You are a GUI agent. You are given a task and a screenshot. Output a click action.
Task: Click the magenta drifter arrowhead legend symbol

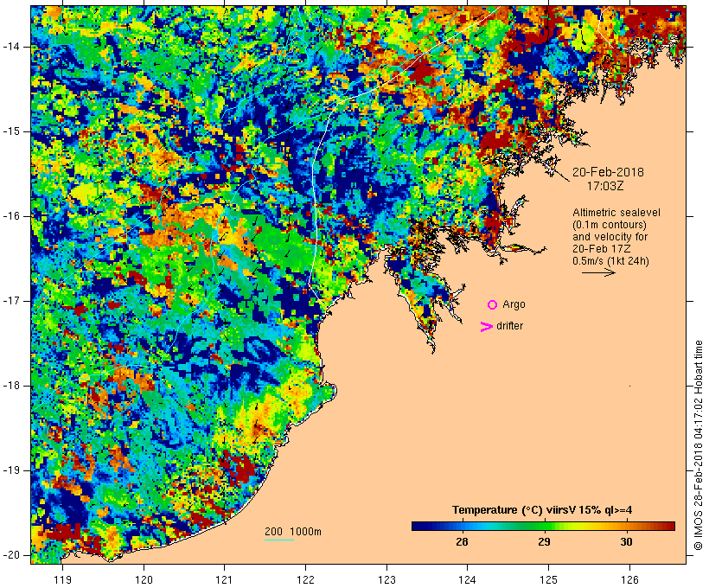(486, 326)
